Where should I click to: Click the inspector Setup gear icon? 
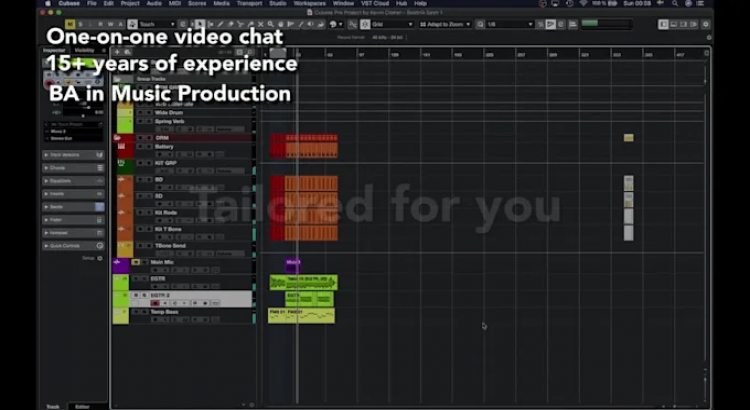tap(99, 257)
